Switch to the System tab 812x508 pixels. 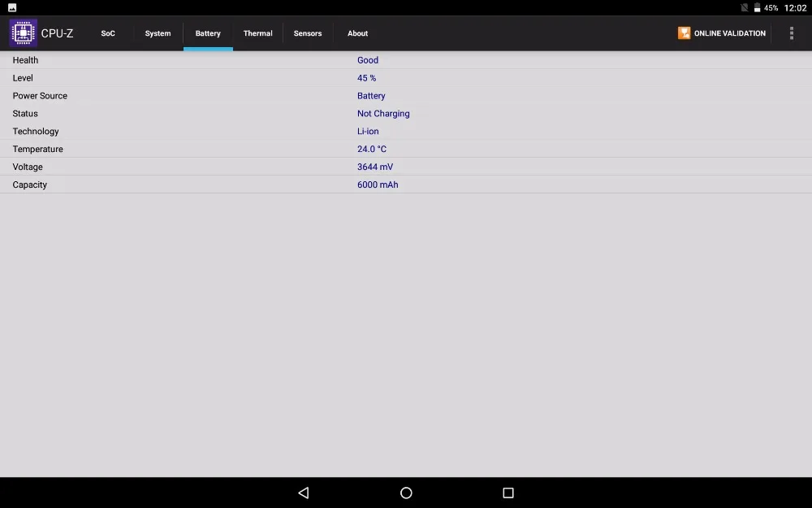click(158, 33)
